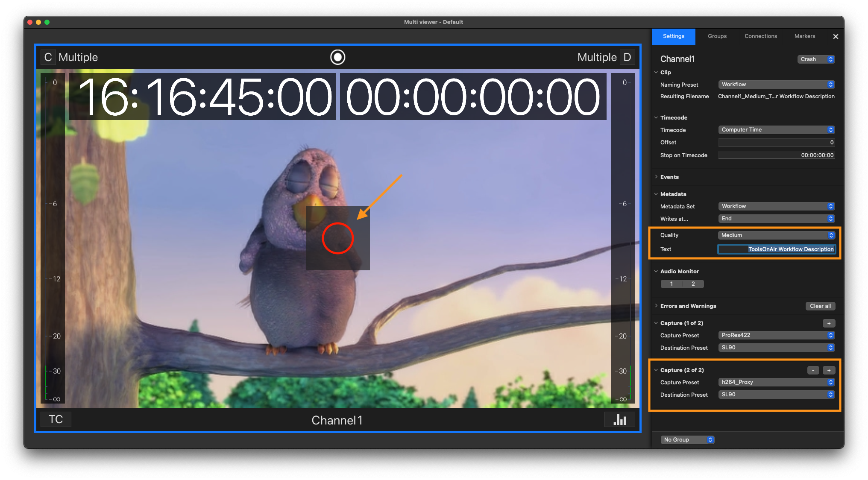This screenshot has width=868, height=480.
Task: Click the C source indicator box
Action: click(48, 57)
